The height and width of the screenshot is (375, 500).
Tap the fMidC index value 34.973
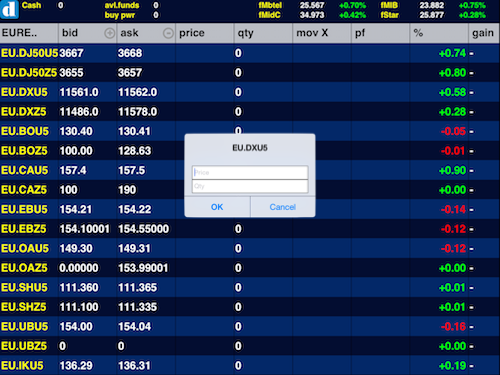(312, 15)
